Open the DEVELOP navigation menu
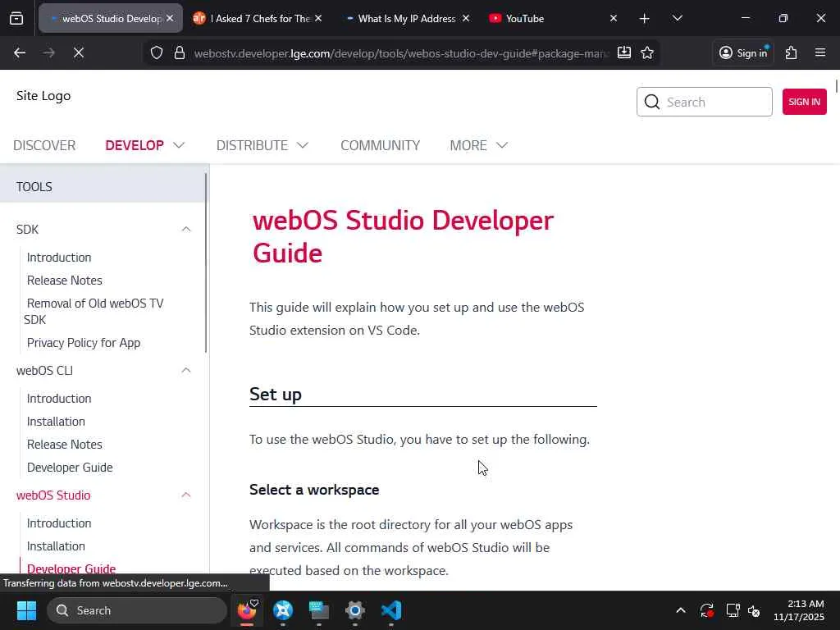Screen dimensions: 840x630 click(135, 145)
